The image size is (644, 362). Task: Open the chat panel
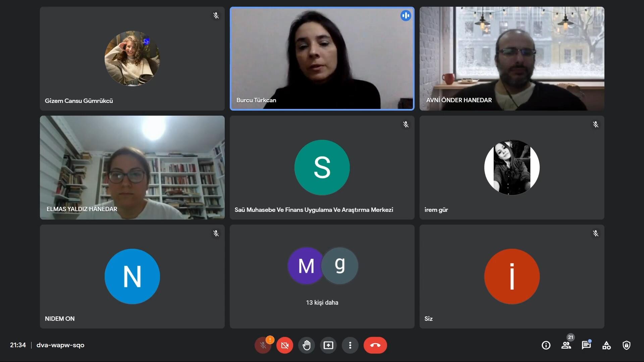586,345
